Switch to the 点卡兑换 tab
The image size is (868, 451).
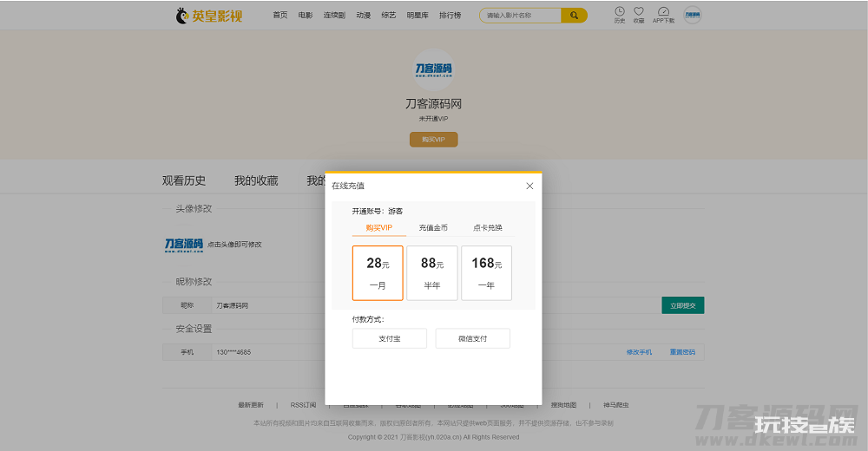point(488,228)
